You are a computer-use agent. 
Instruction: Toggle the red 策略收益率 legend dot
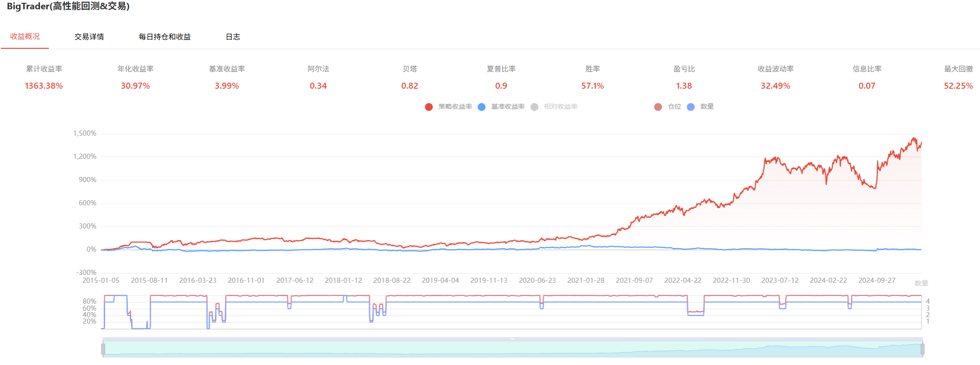[x=429, y=107]
